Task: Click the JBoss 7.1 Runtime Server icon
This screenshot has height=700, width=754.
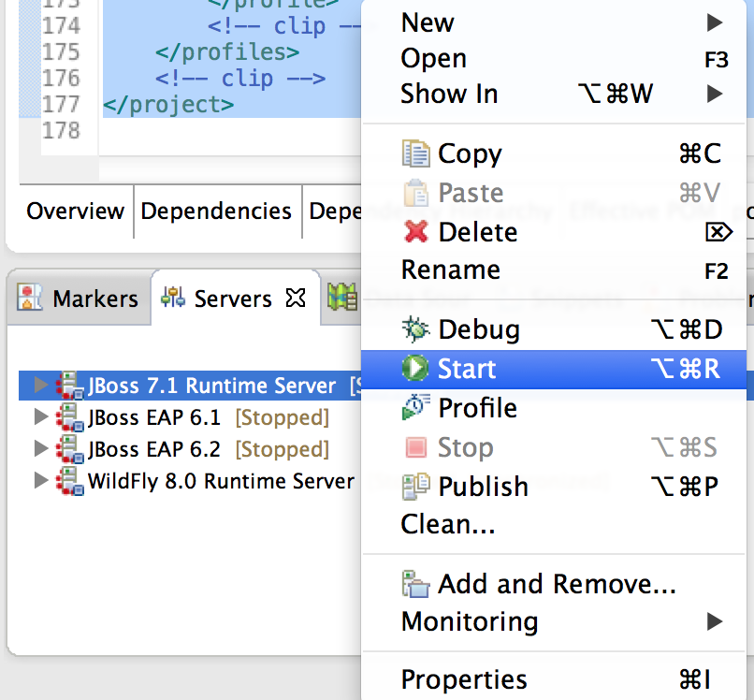Action: [70, 386]
